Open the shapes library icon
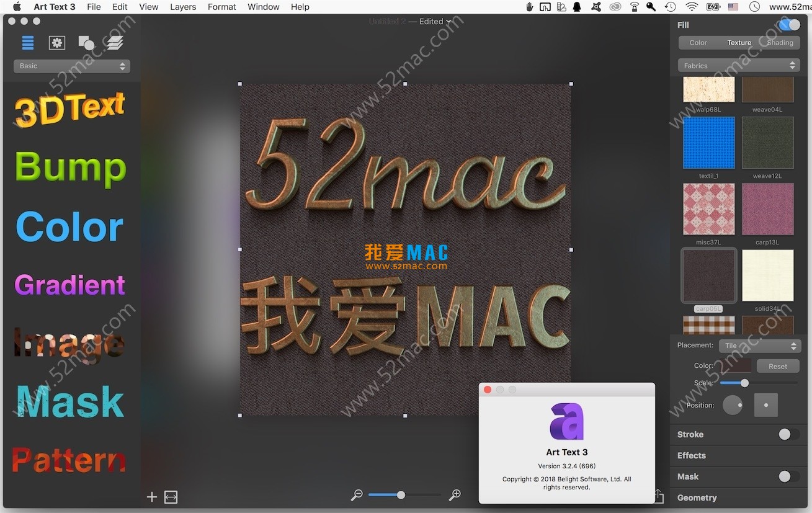The height and width of the screenshot is (513, 812). point(86,43)
